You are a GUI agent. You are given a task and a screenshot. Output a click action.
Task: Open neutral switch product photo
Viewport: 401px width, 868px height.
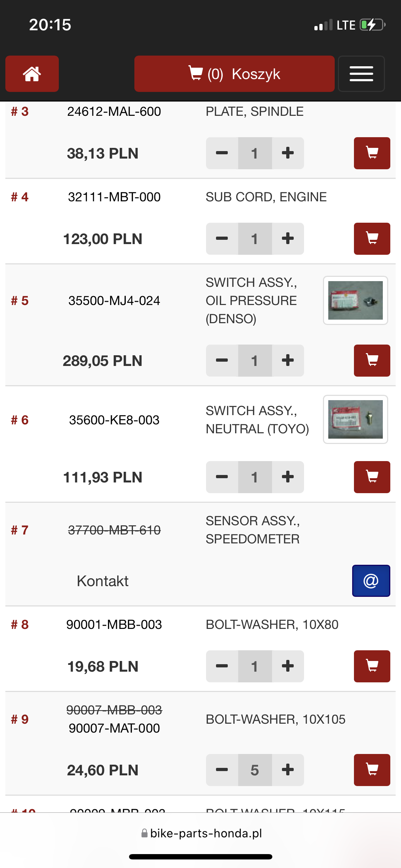tap(355, 419)
